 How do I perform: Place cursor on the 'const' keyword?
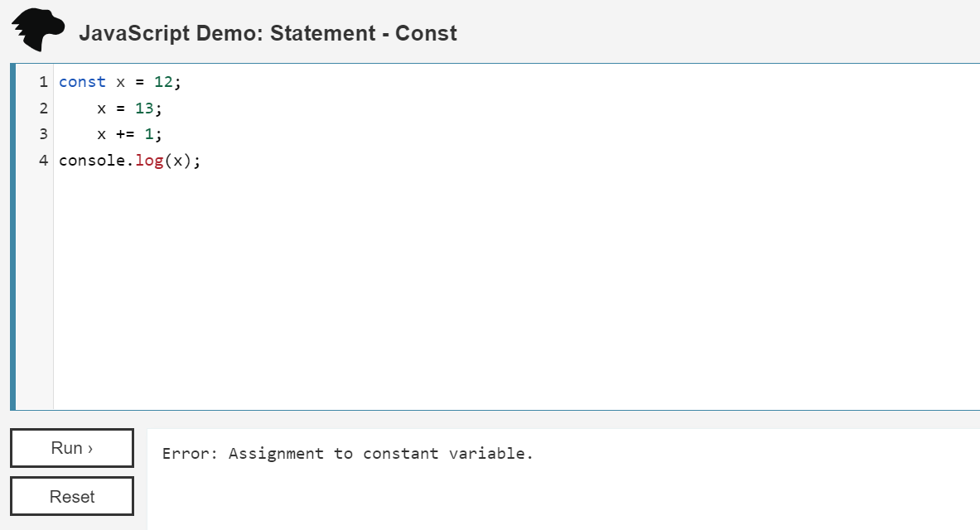[82, 82]
